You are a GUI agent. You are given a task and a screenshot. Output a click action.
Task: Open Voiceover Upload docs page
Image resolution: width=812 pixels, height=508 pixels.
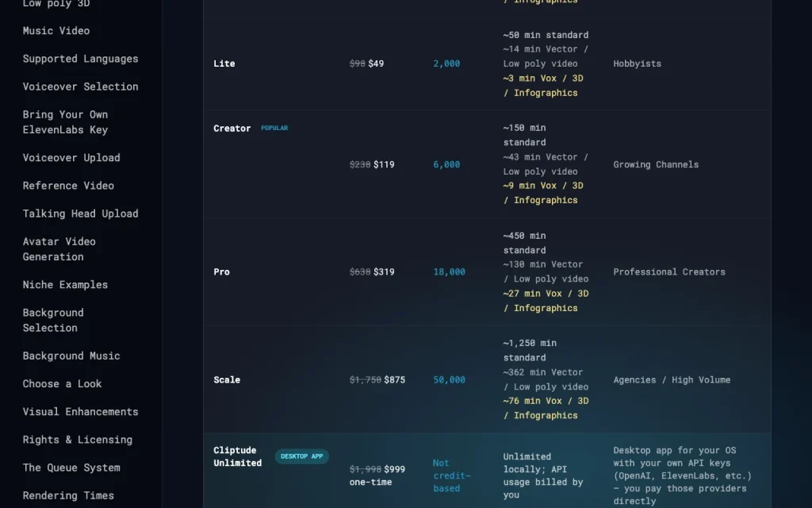(x=71, y=158)
